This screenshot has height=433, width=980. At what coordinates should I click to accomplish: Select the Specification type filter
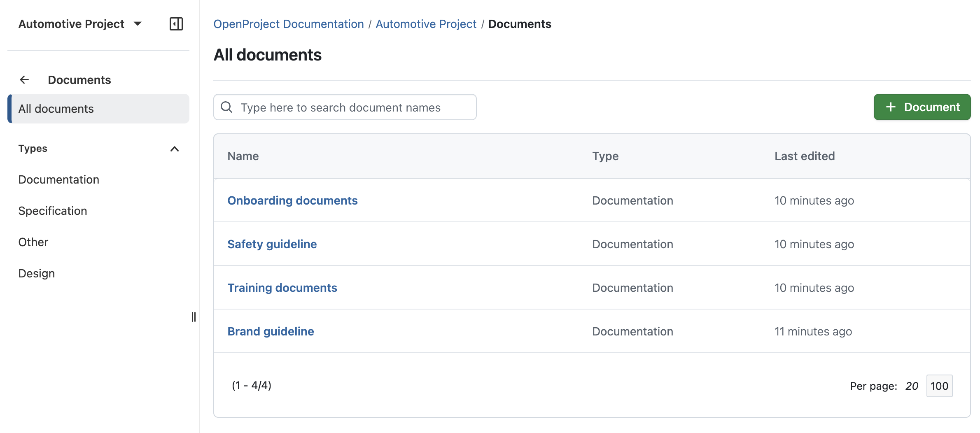pos(53,211)
